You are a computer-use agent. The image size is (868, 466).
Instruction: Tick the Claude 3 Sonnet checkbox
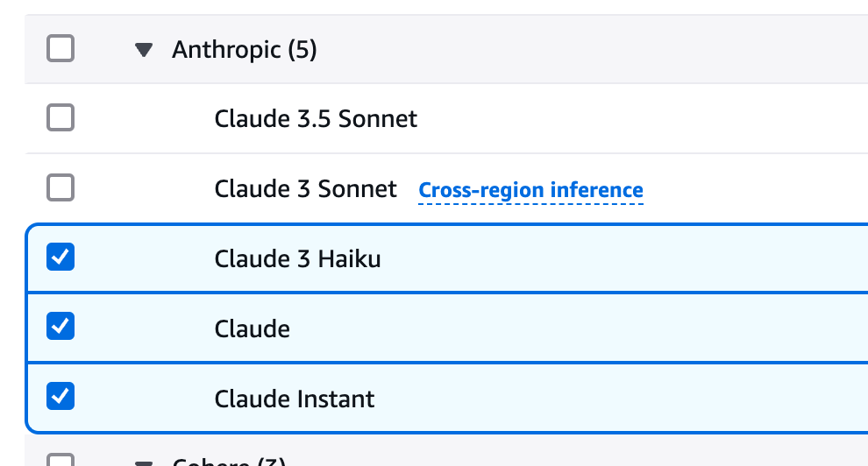[60, 187]
